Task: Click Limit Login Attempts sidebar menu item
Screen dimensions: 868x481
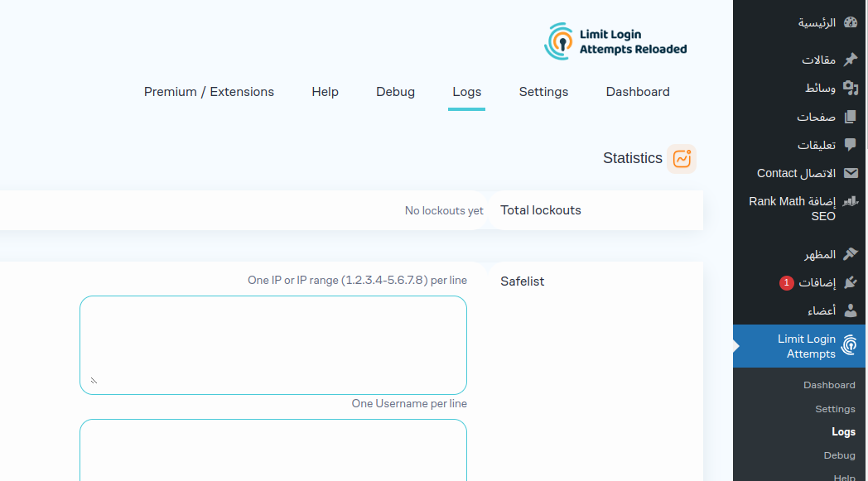Action: pyautogui.click(x=799, y=346)
